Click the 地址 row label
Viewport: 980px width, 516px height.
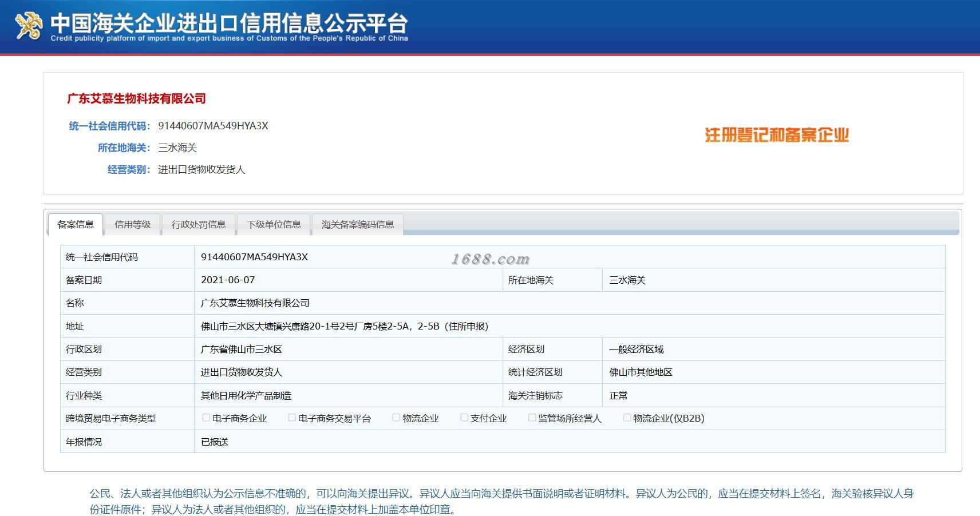(x=75, y=326)
